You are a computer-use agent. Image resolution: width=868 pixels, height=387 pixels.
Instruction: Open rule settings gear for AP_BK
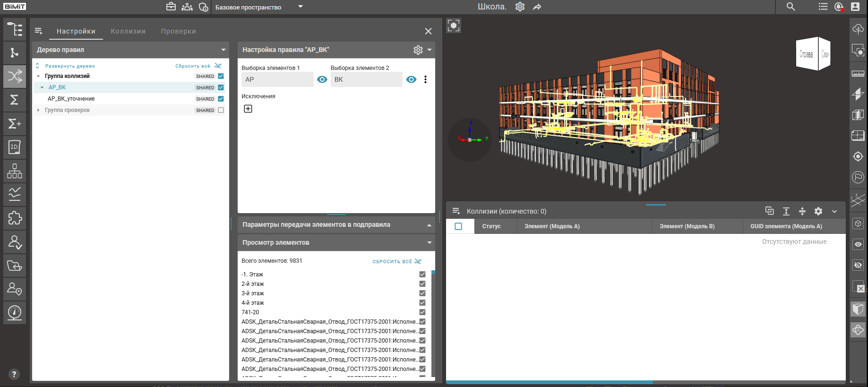(x=418, y=50)
